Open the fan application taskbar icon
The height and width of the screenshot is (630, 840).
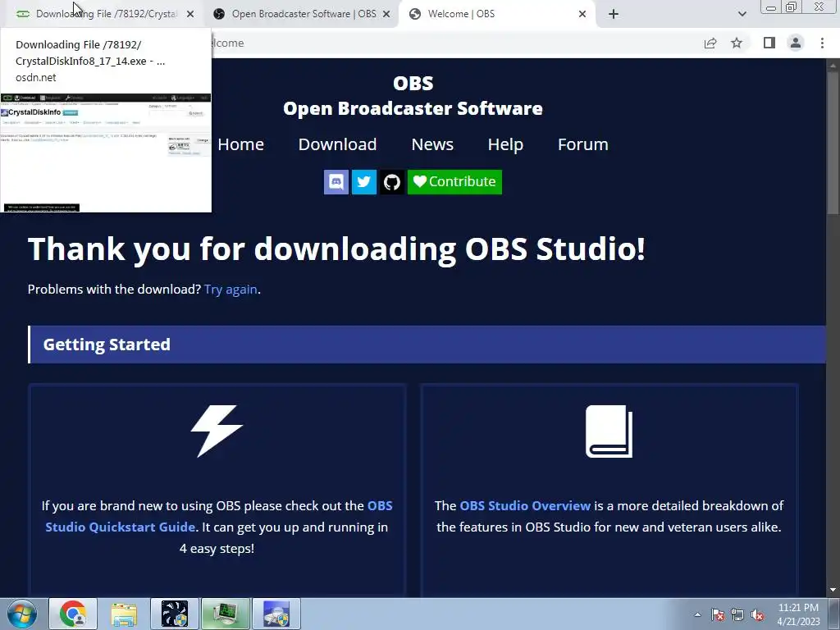point(175,614)
